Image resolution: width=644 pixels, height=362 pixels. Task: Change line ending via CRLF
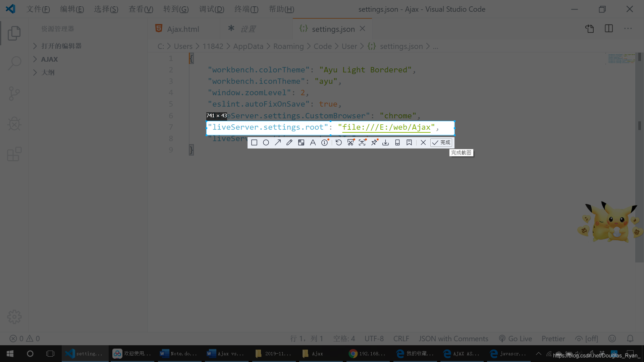coord(401,339)
